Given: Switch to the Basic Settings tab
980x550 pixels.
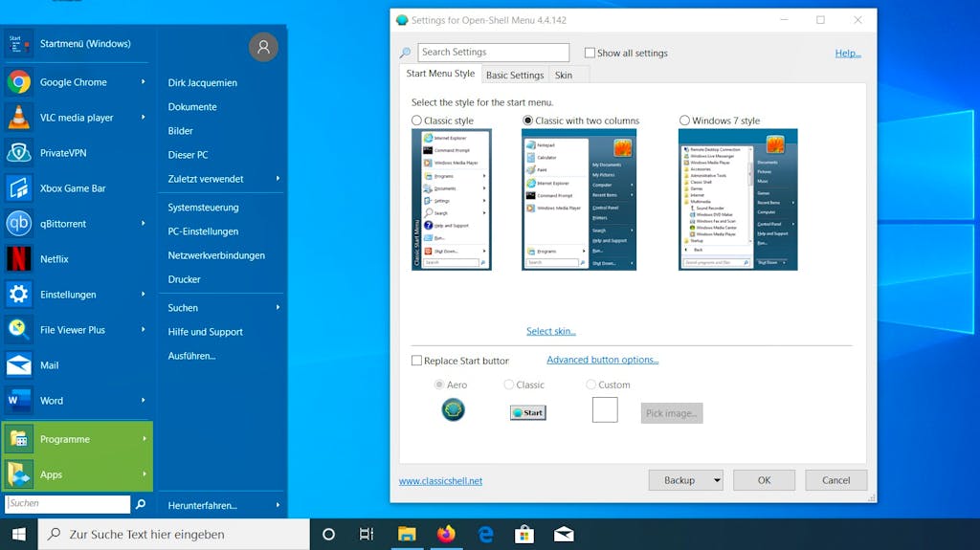Looking at the screenshot, I should [514, 75].
